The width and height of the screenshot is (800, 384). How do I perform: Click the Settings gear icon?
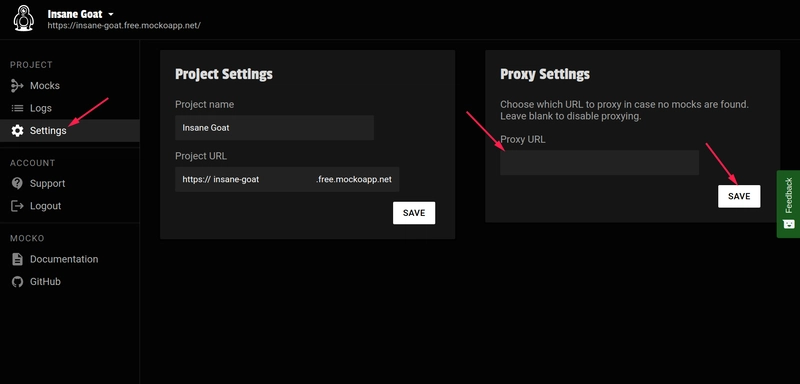pos(17,131)
